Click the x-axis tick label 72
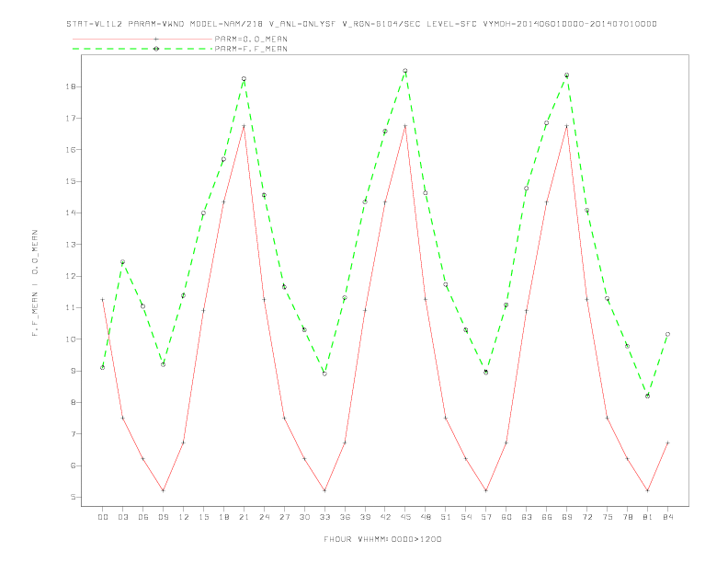The height and width of the screenshot is (563, 728). (586, 517)
